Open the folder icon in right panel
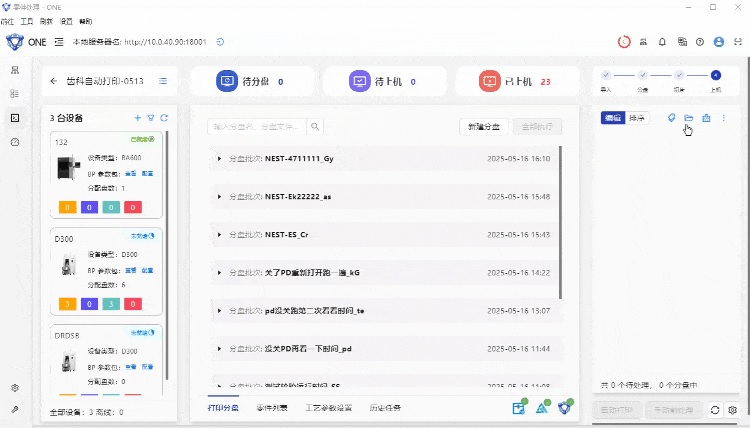This screenshot has width=750, height=428. pyautogui.click(x=689, y=118)
